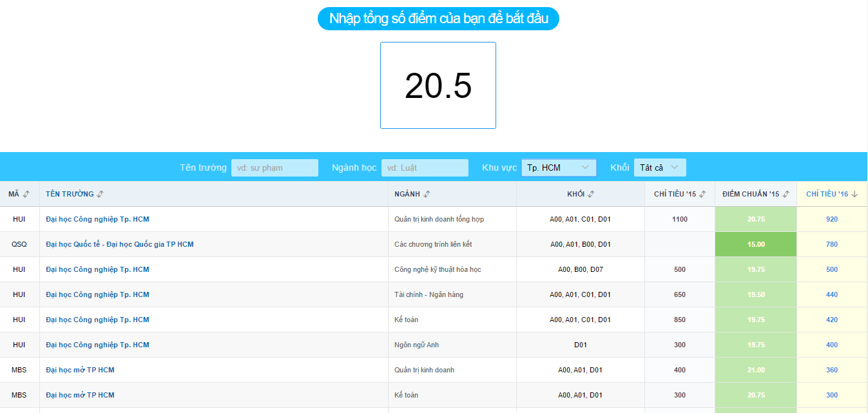Open the Khu vực Tp. HCM dropdown
This screenshot has height=413, width=868.
pyautogui.click(x=558, y=168)
